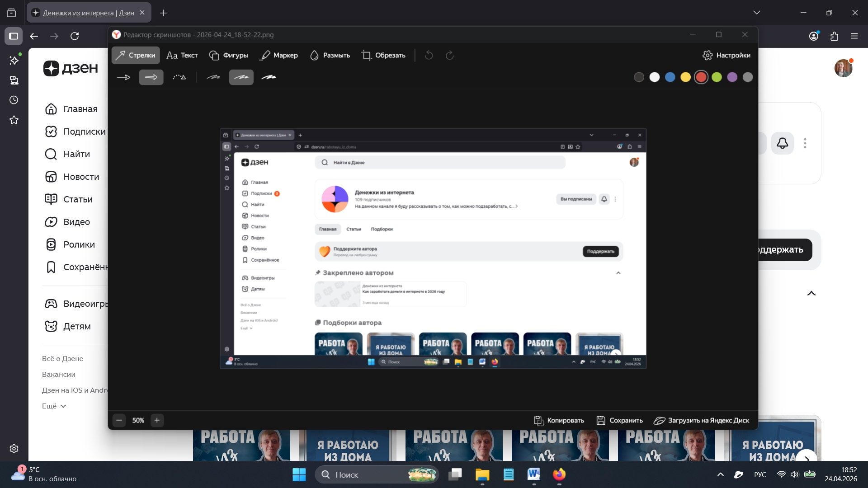Select the Размыть blur tool

[330, 55]
